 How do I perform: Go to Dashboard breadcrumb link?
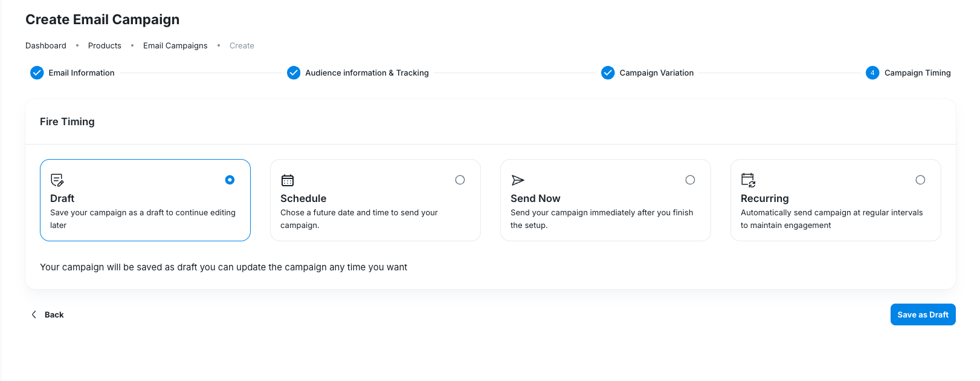pos(46,45)
